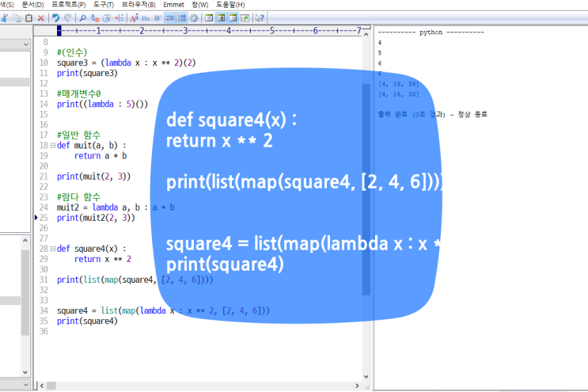Toggle Word Wrap with the W icon
Screen dimensions: 588x392
(157, 17)
